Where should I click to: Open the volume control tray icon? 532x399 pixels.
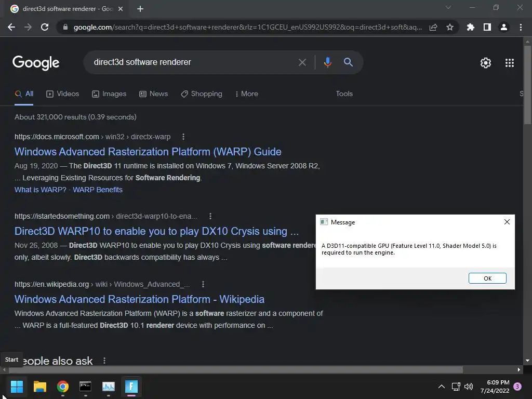coord(469,387)
